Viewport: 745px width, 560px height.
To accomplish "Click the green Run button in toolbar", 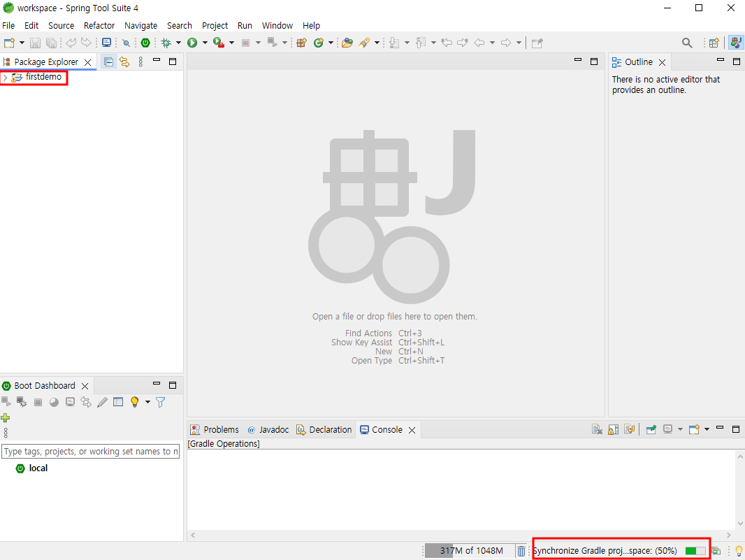I will (192, 43).
